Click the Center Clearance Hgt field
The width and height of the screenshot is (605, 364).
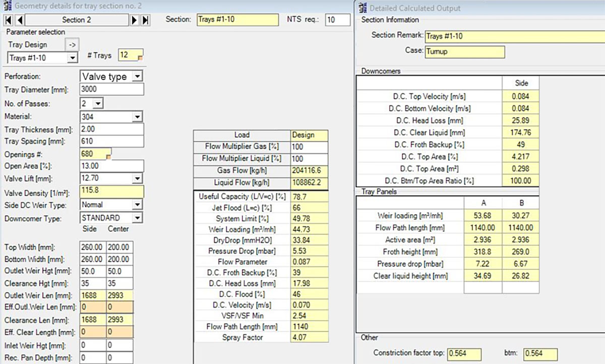(x=119, y=283)
